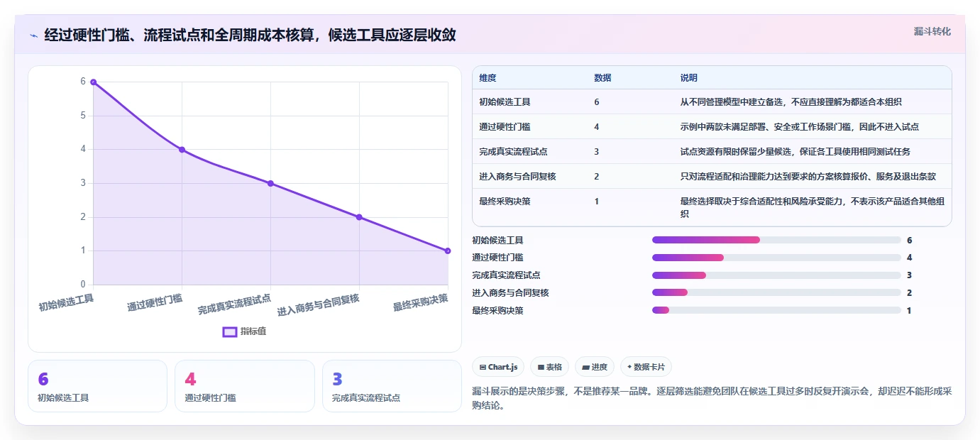Click the 最终采购决策 progress bar

pos(776,310)
